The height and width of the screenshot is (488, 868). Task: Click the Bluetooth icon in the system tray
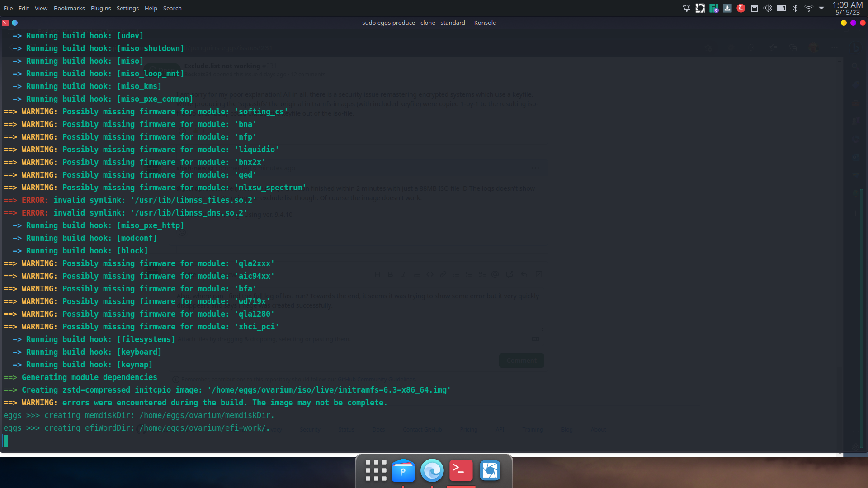pos(795,8)
